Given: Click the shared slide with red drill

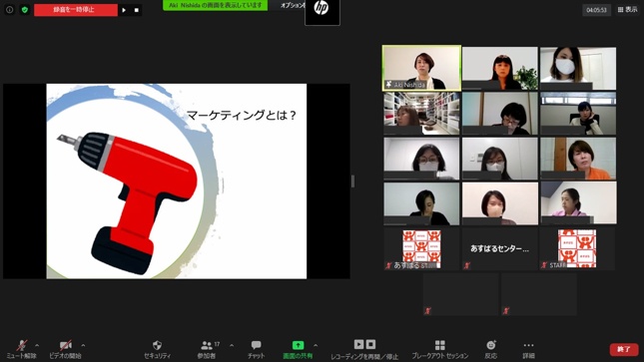Looking at the screenshot, I should (177, 181).
